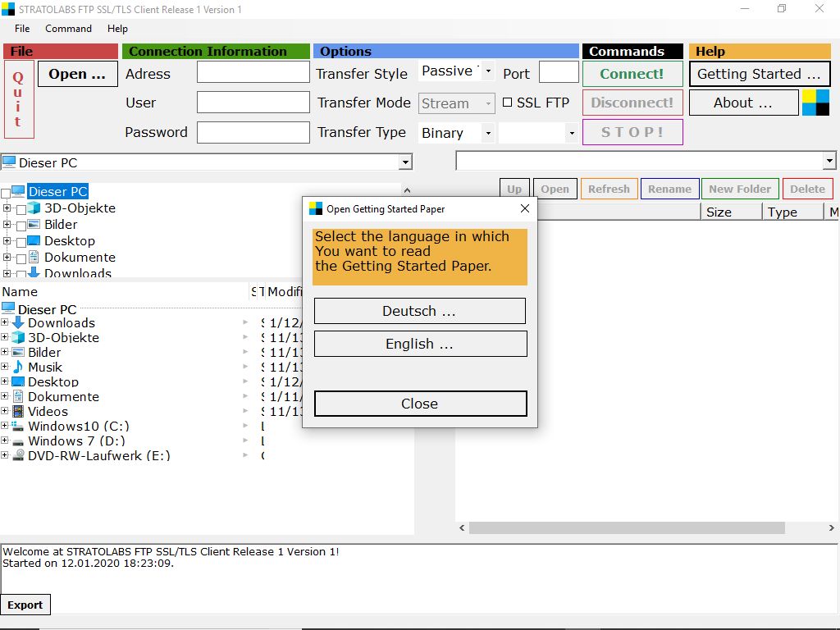Viewport: 840px width, 630px height.
Task: Click the Windows 7 (D:) drive icon
Action: (18, 441)
